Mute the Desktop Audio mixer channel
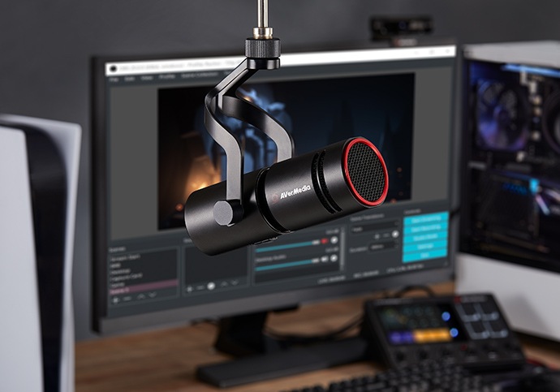This screenshot has height=392, width=560. pyautogui.click(x=325, y=259)
